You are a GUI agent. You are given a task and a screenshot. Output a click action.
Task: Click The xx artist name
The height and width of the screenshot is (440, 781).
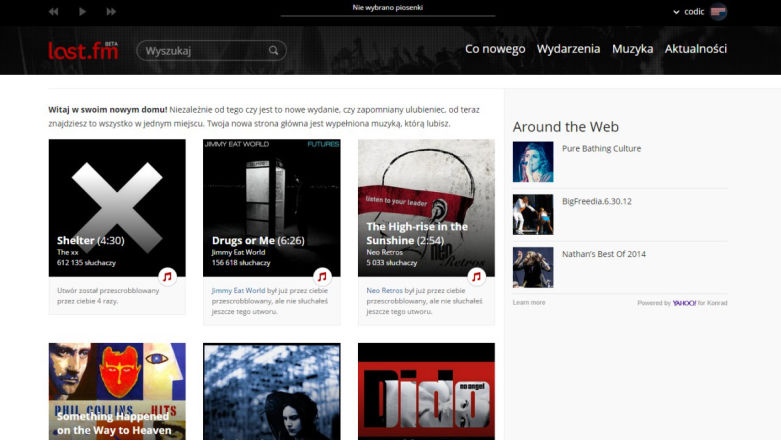(x=67, y=252)
